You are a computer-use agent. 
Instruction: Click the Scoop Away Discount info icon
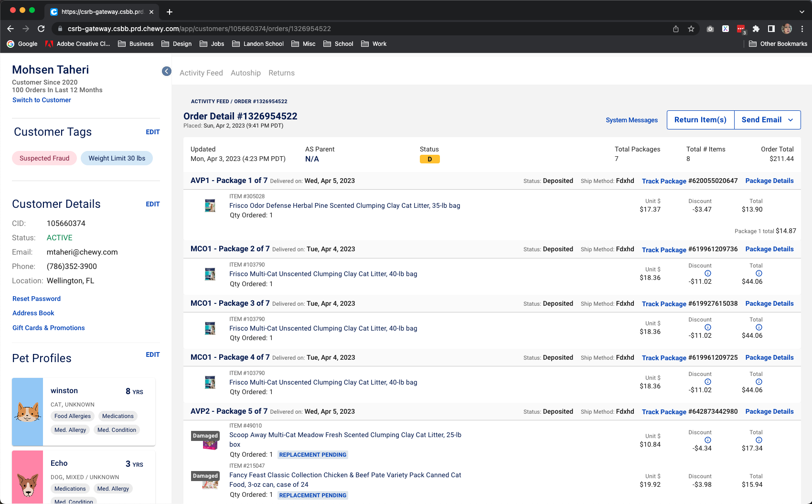tap(708, 440)
